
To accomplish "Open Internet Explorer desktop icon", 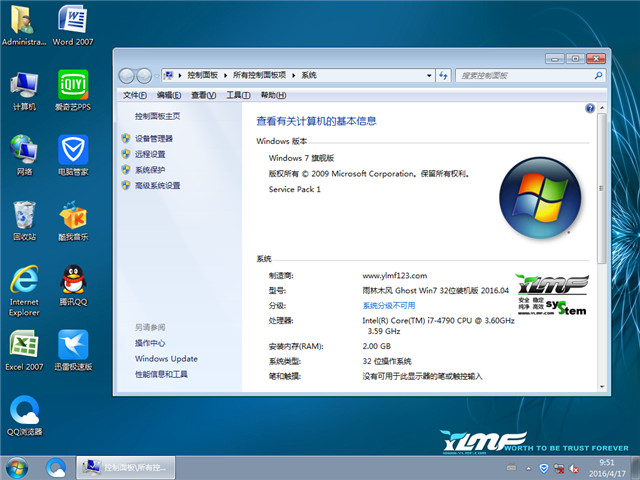I will click(x=24, y=291).
